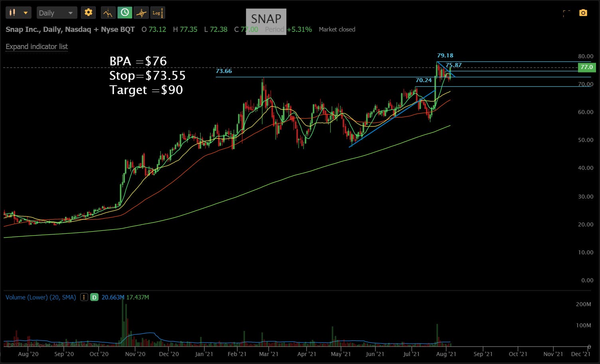Click the Aug '21 time axis label
This screenshot has height=364, width=600.
[446, 354]
